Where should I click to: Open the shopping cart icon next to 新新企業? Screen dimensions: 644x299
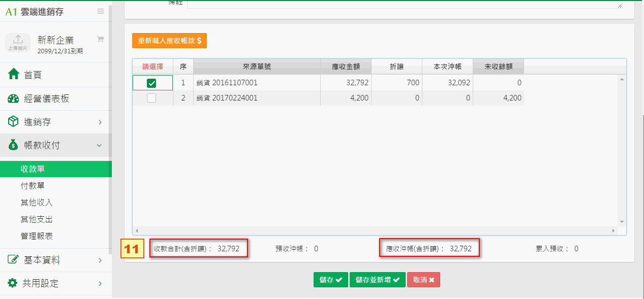coord(100,39)
